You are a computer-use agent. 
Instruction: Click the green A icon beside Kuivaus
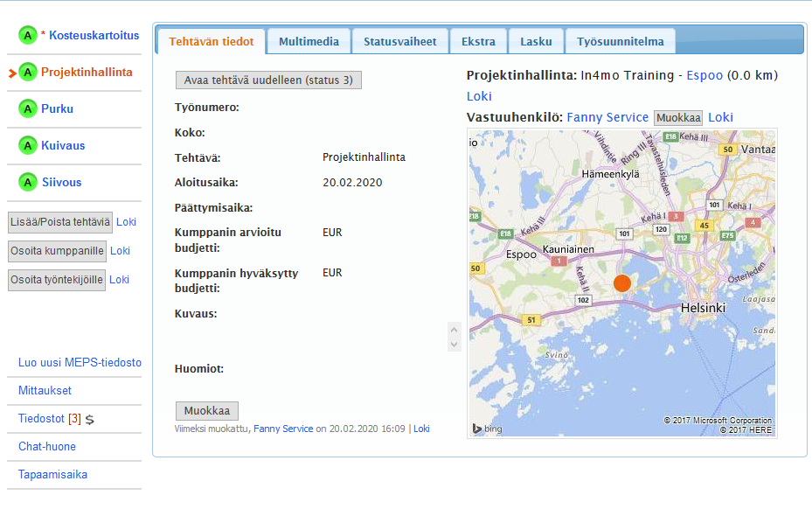(28, 146)
